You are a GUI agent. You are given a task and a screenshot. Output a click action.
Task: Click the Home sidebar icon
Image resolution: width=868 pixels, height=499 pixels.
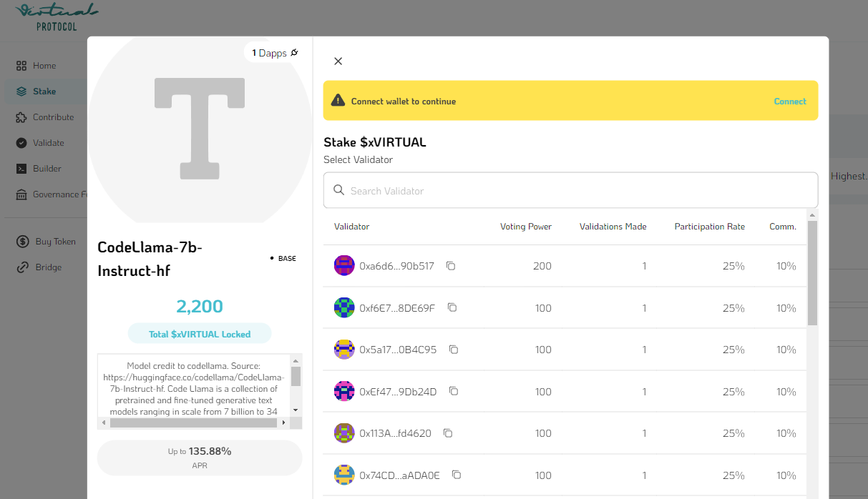[x=21, y=66]
